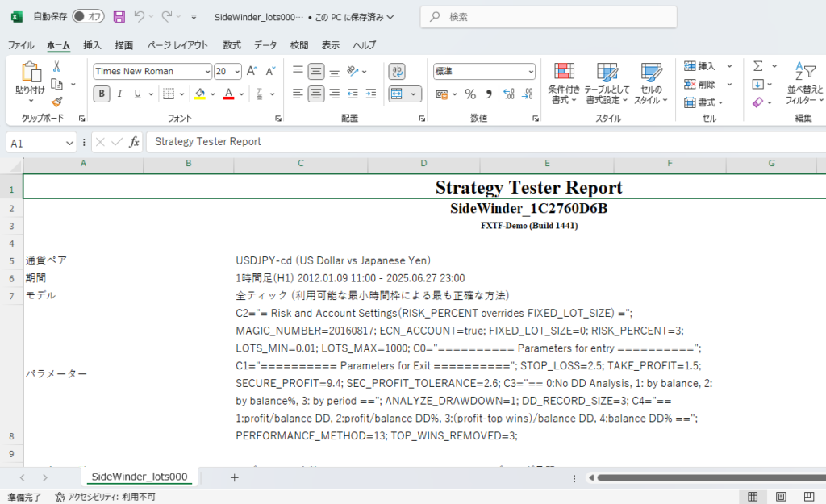Apply underline formatting

point(137,94)
